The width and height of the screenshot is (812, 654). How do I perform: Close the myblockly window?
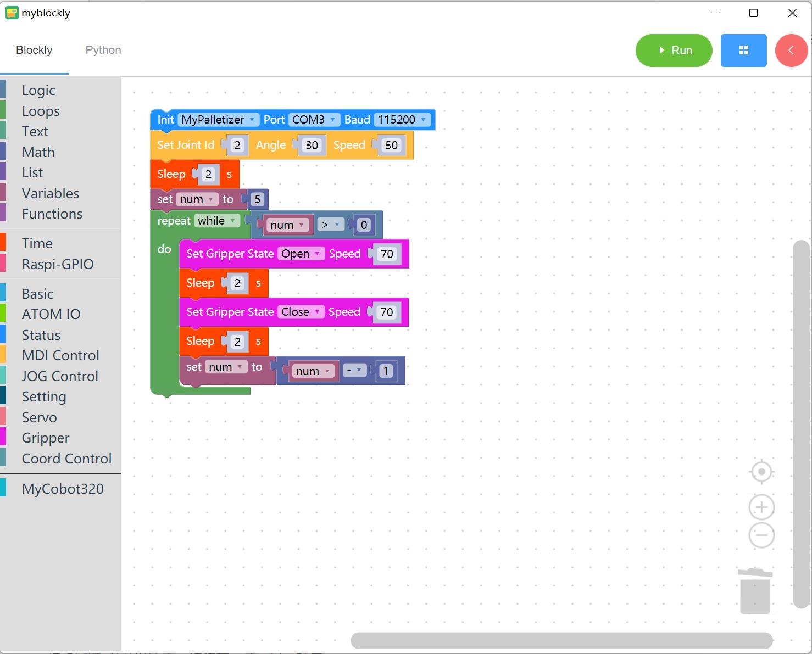tap(792, 13)
